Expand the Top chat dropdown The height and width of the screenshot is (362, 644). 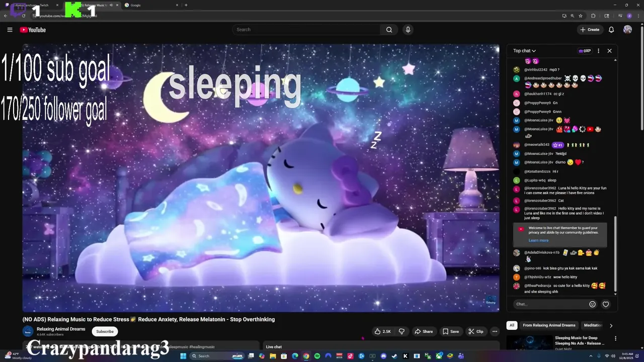(x=524, y=51)
